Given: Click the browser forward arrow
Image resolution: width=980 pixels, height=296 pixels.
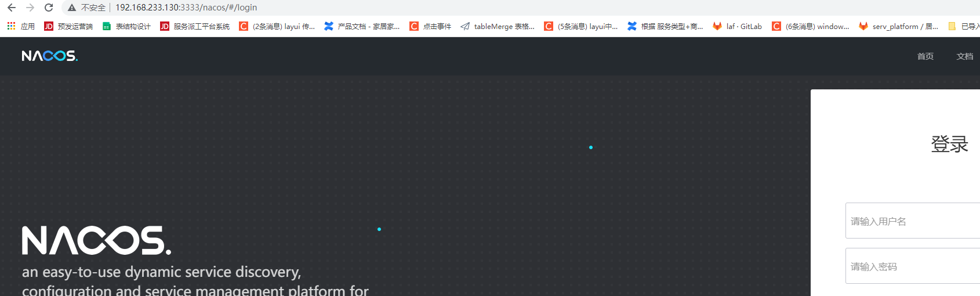Looking at the screenshot, I should (30, 8).
